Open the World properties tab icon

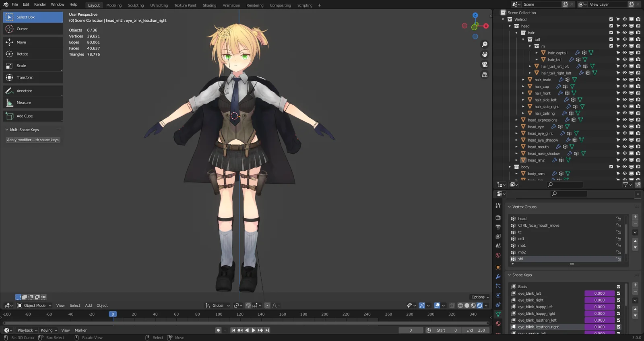(x=498, y=255)
